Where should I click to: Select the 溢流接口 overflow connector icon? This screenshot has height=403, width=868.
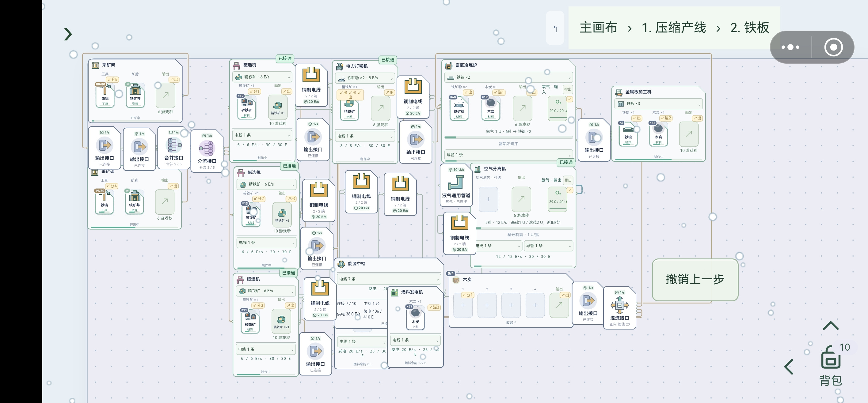coord(619,305)
